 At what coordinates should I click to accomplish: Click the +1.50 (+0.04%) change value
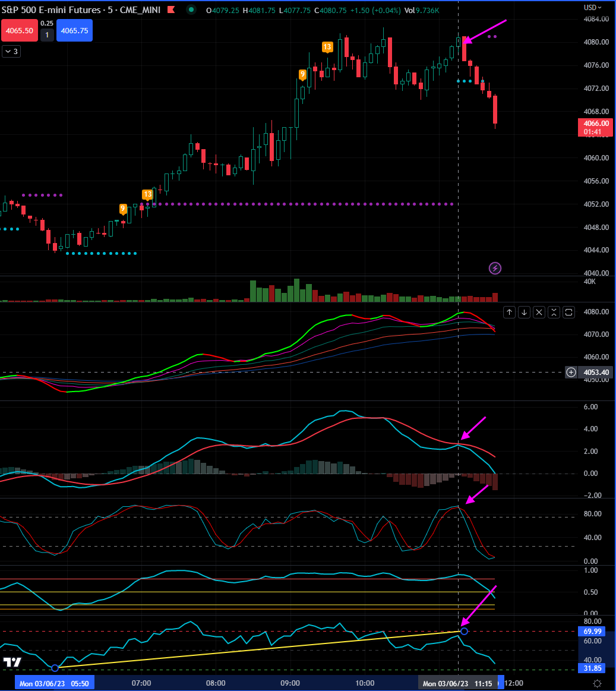click(x=375, y=10)
